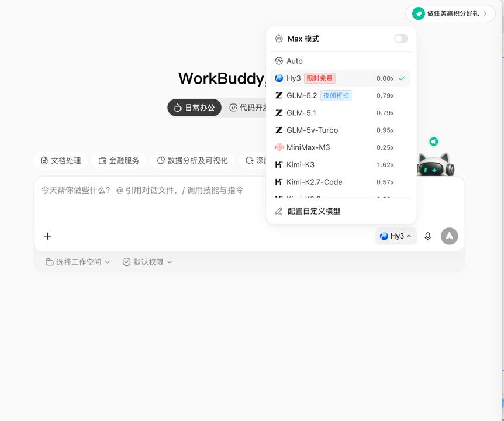Screen dimensions: 504x421
Task: Select the GLM-5.1 model
Action: (340, 113)
